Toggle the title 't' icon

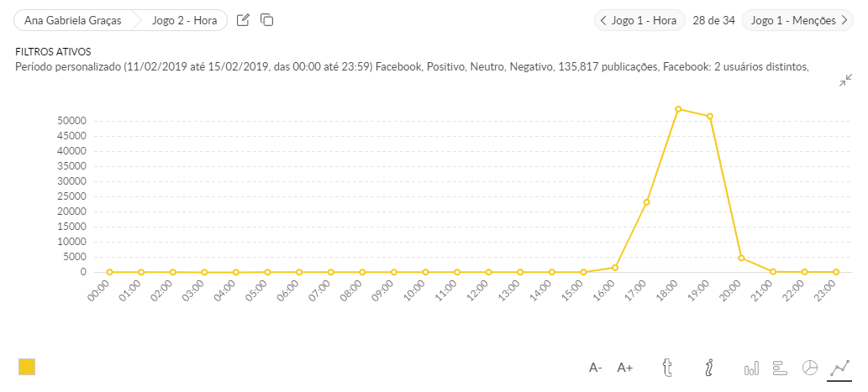668,368
